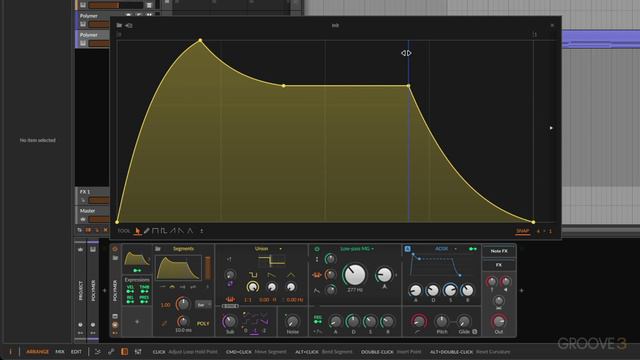Adjust the Sub oscillator knob
This screenshot has width=640, height=360.
[x=230, y=322]
